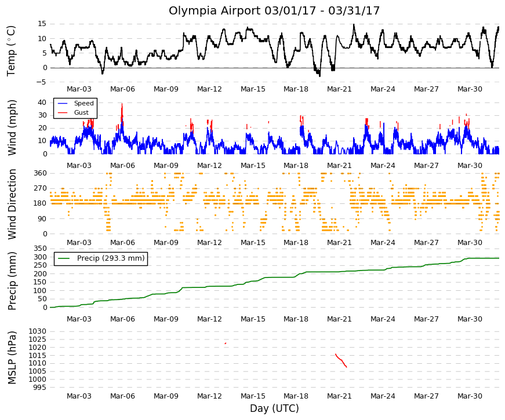Click the 'Gust' legend entry text
The width and height of the screenshot is (505, 420).
(81, 112)
